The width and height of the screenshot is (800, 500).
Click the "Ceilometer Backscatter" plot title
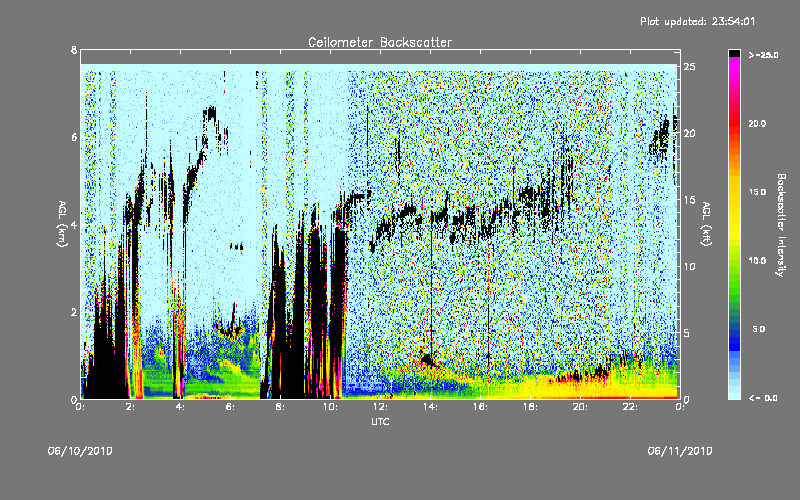(x=380, y=42)
